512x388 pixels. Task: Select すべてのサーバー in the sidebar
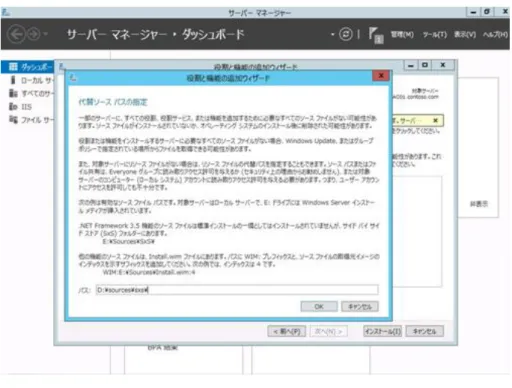point(31,93)
